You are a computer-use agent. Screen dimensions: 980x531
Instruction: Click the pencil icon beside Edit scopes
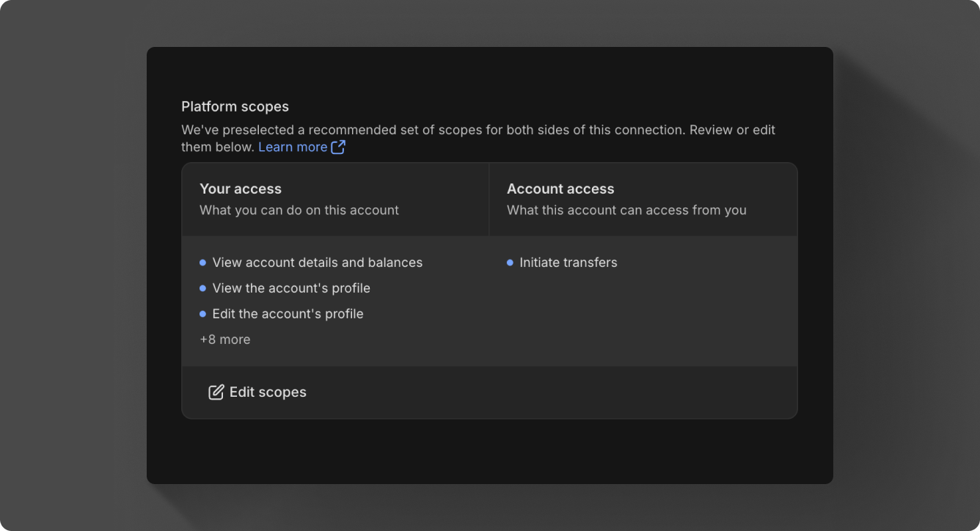tap(216, 392)
